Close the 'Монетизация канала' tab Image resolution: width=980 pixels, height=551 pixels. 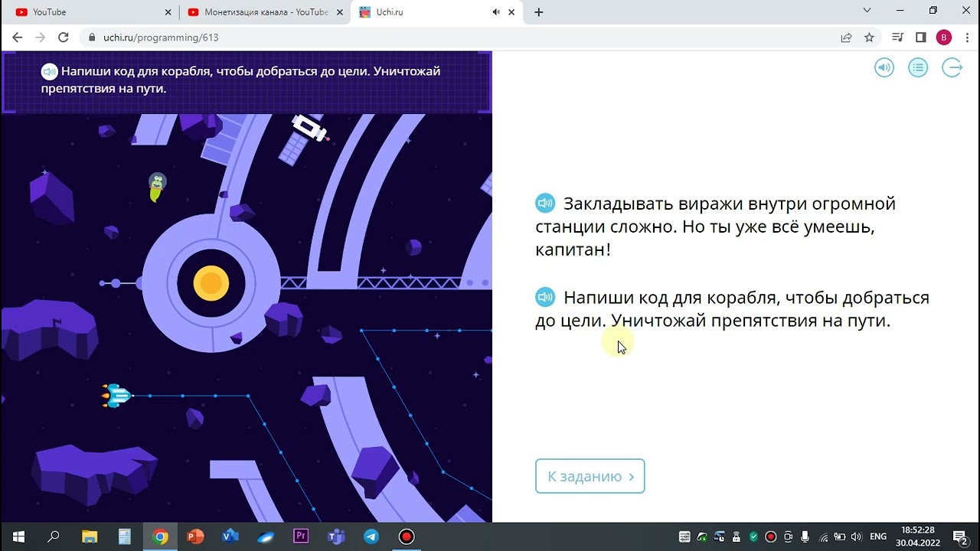[x=340, y=12]
